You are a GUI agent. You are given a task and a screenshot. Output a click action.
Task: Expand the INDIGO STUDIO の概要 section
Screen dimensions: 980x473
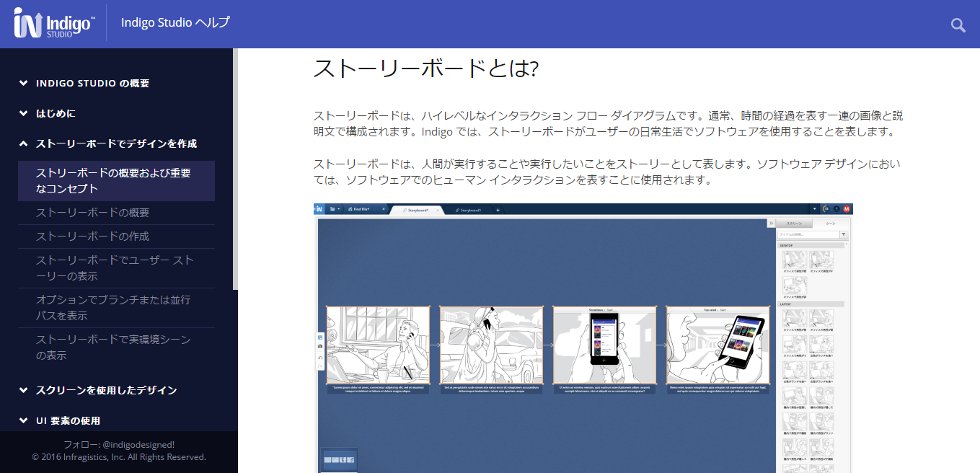[92, 83]
